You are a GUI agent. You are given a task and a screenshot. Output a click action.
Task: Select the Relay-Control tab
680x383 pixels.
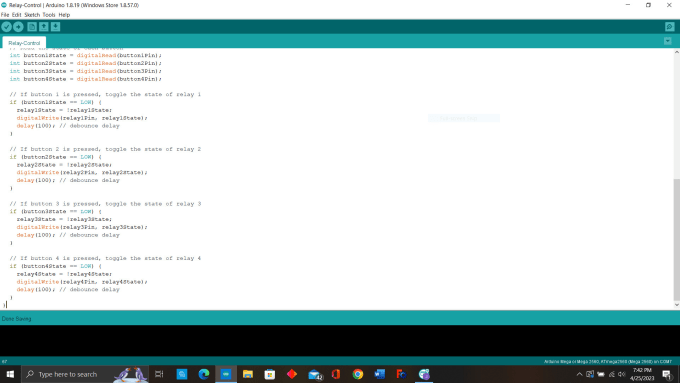24,43
